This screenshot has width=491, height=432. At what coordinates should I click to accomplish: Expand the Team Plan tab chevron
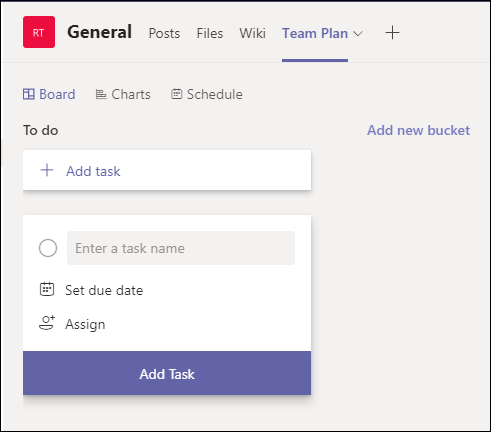tap(358, 34)
